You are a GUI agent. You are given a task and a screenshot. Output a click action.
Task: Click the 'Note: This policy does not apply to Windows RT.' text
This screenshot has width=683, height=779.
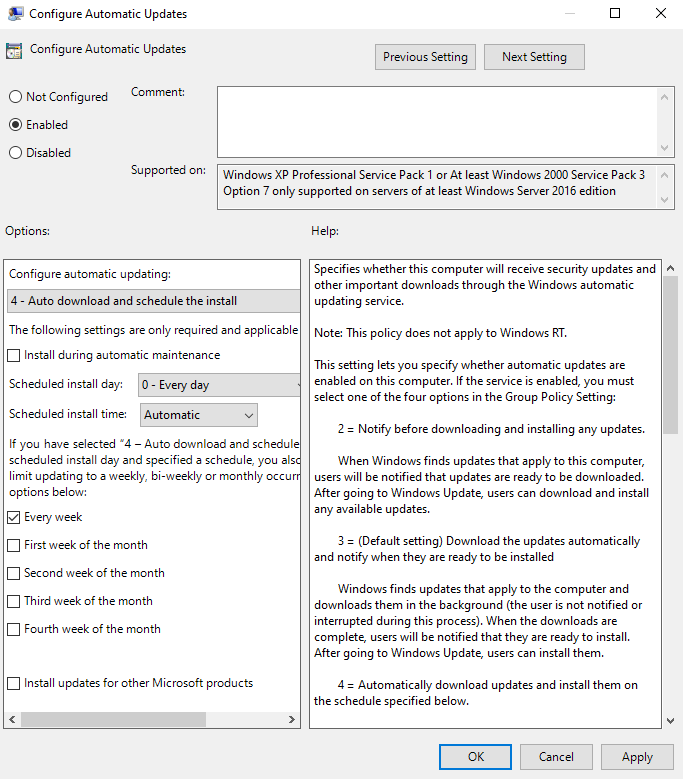click(x=440, y=333)
